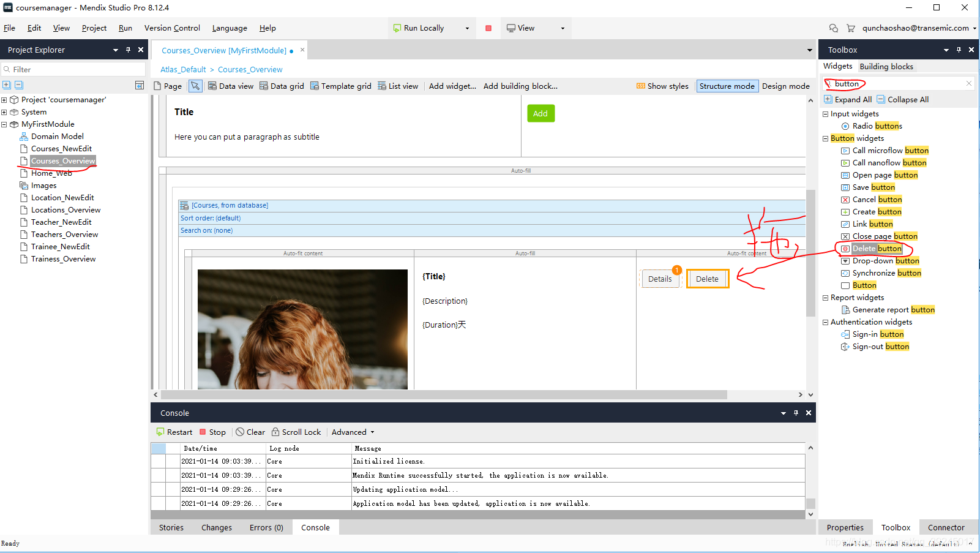Expand the System tree node

[4, 112]
